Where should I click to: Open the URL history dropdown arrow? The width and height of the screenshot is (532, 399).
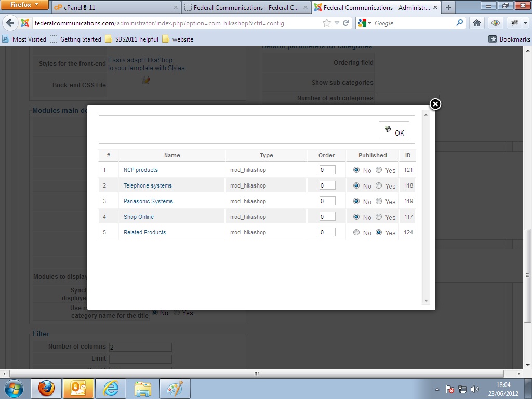(337, 23)
